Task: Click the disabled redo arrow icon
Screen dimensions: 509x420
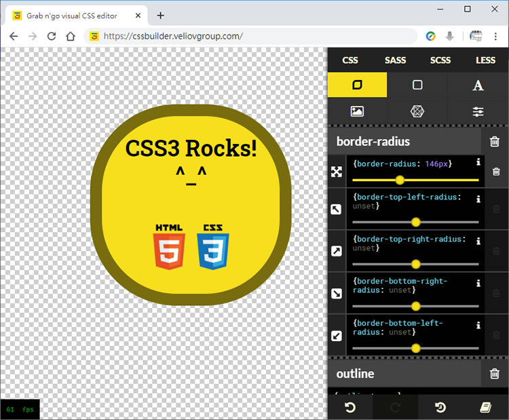Action: pos(395,407)
